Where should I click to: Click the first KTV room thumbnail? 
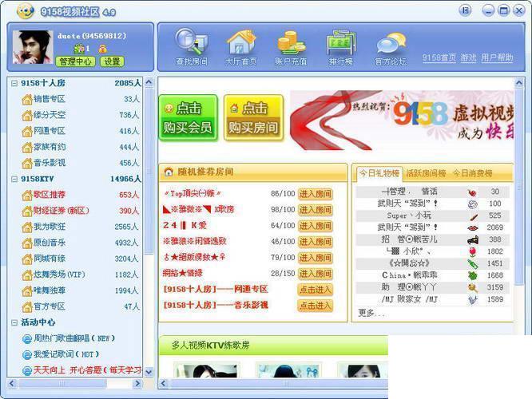click(207, 369)
